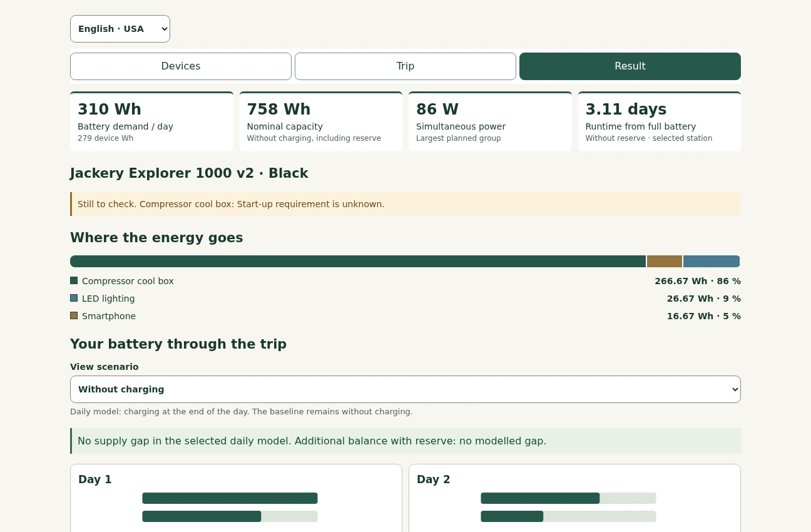The width and height of the screenshot is (811, 532).
Task: Click the 'LED lighting' legend label
Action: tap(108, 299)
